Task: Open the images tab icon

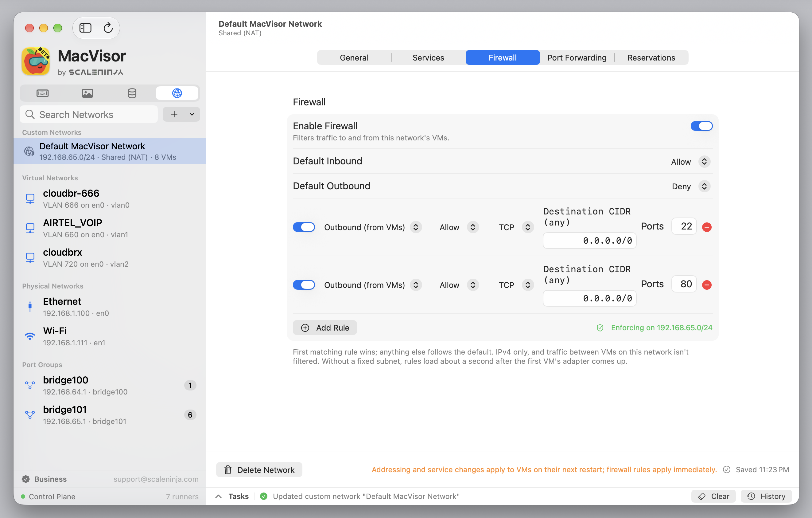Action: coord(87,93)
